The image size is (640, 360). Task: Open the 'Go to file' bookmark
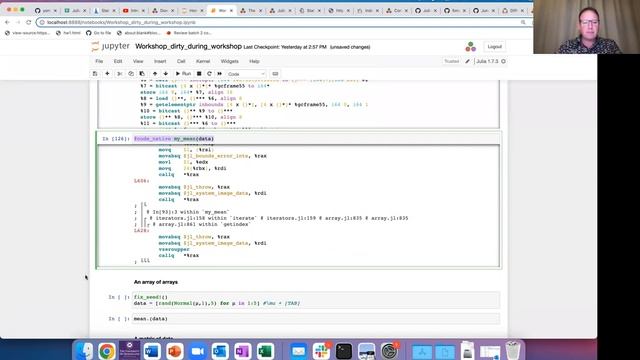tap(98, 33)
